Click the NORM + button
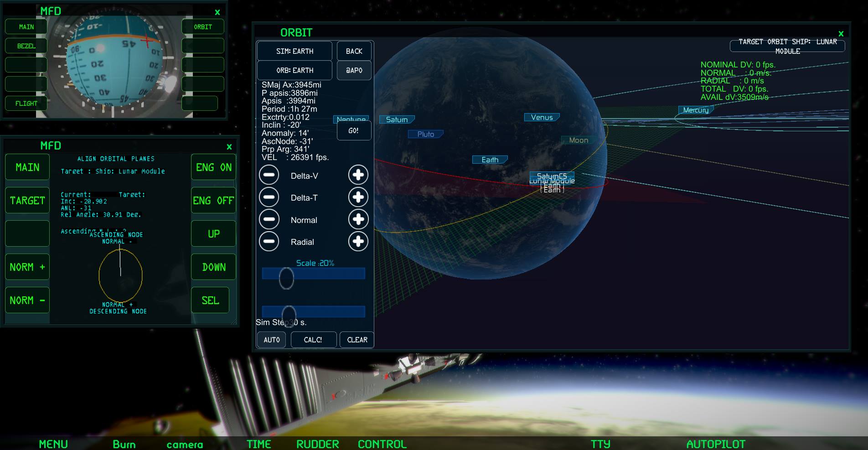 [27, 267]
